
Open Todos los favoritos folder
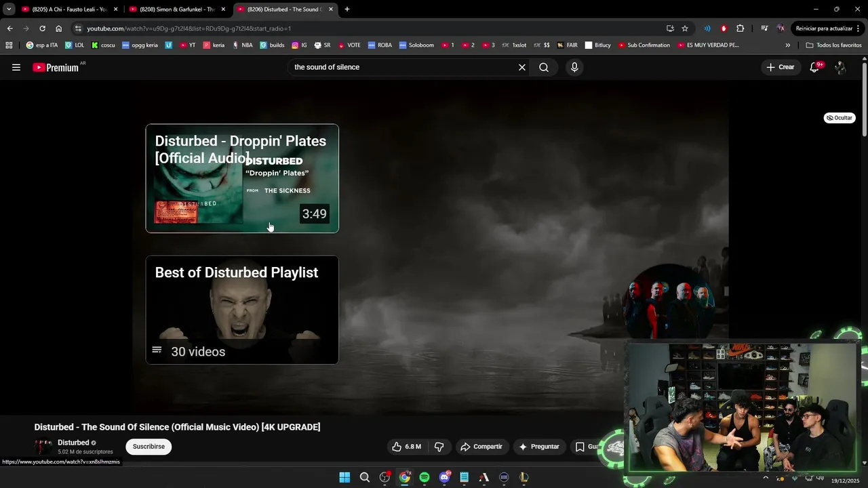833,45
